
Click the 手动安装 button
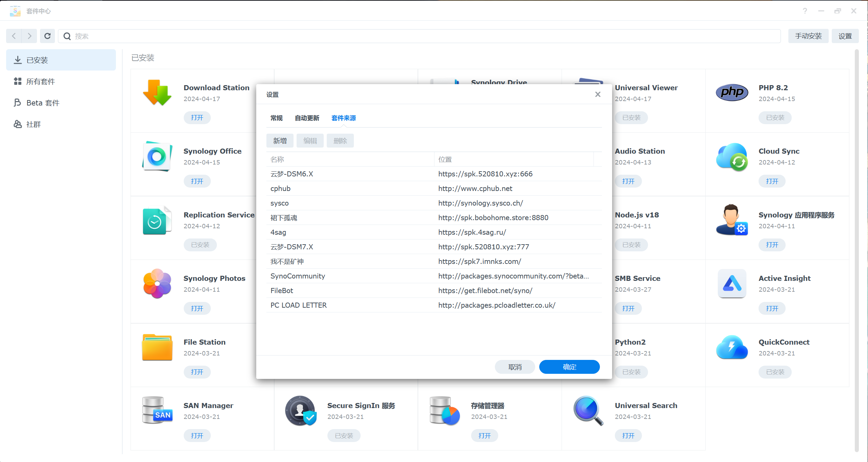point(808,36)
